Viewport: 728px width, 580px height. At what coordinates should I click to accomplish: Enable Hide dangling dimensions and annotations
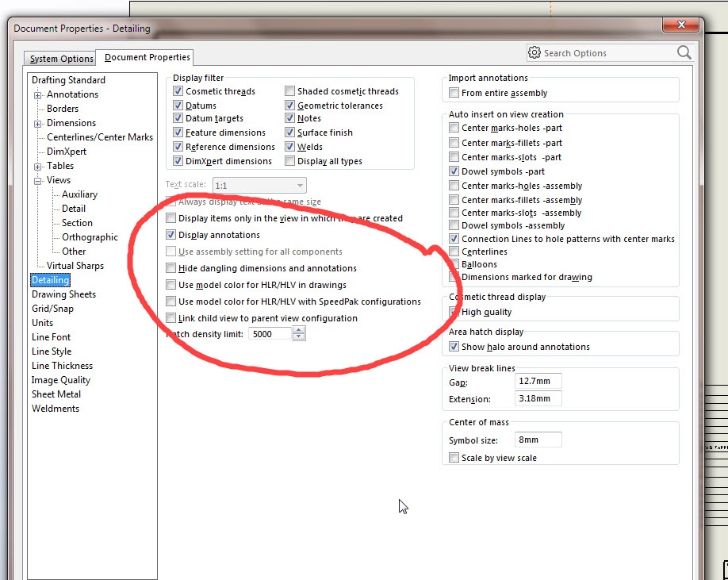pos(171,268)
